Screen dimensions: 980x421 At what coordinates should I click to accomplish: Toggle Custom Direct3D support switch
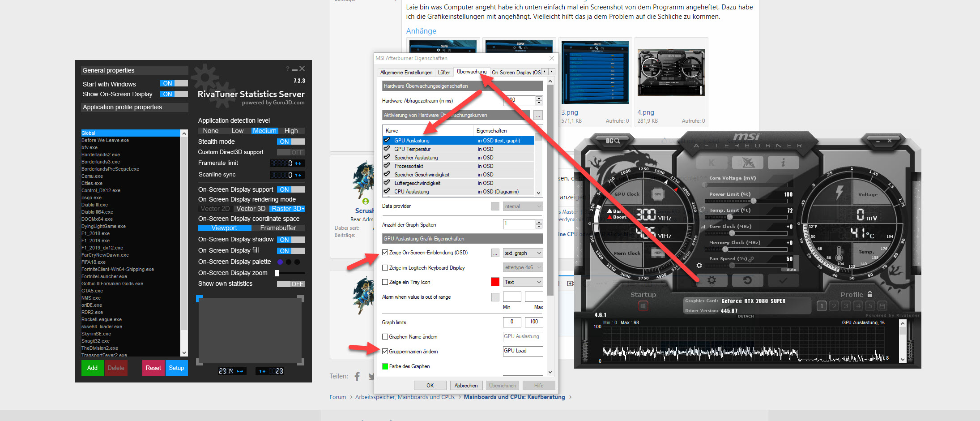pyautogui.click(x=291, y=152)
